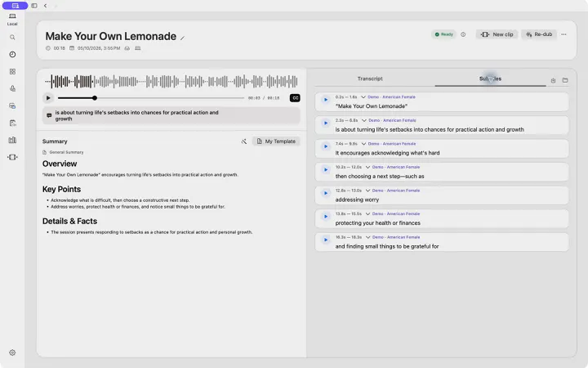588x368 pixels.
Task: Play the "It encourages acknowledging" segment
Action: 326,146
